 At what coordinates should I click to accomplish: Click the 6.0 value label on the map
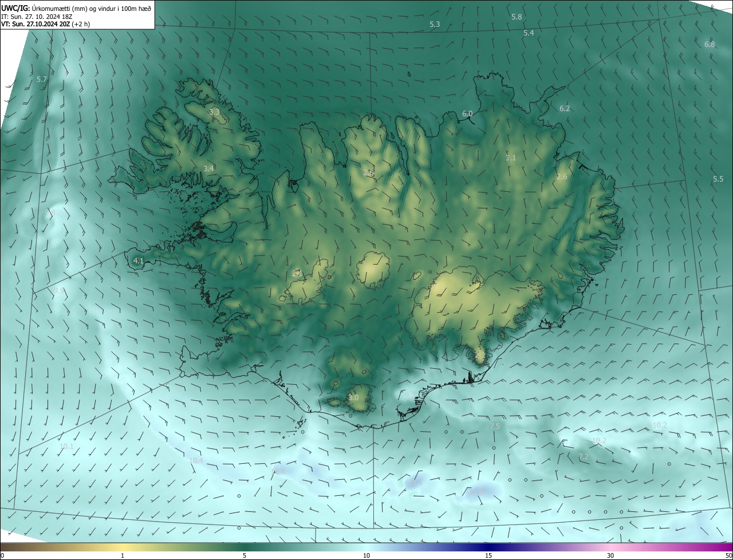(x=467, y=114)
